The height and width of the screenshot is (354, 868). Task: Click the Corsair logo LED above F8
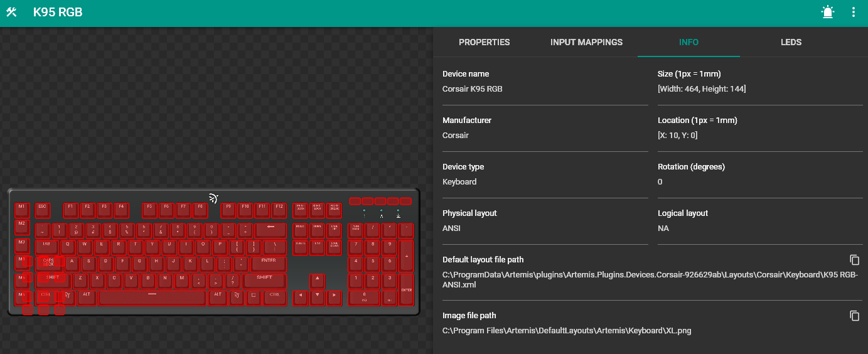[x=214, y=198]
